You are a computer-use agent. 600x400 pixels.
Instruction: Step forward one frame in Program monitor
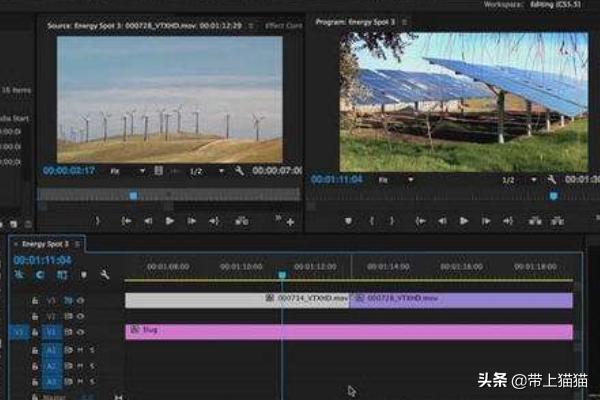click(x=486, y=221)
